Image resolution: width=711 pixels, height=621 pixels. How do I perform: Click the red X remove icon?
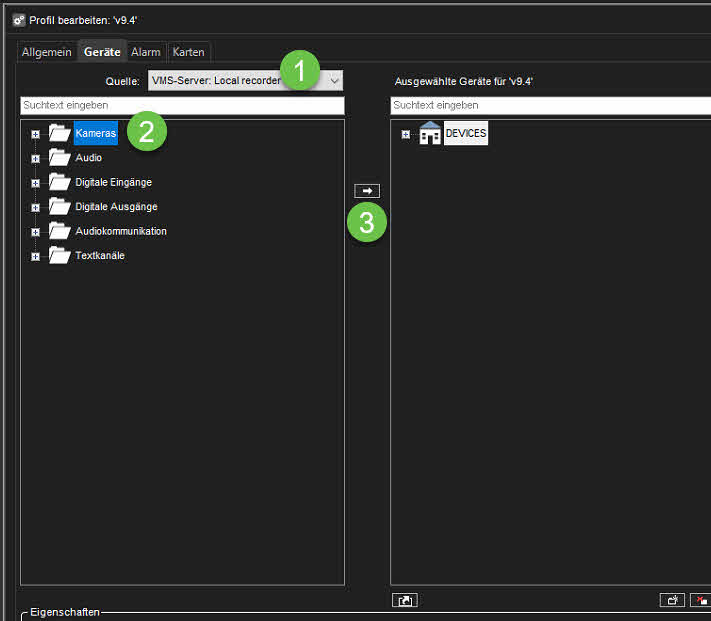point(700,600)
